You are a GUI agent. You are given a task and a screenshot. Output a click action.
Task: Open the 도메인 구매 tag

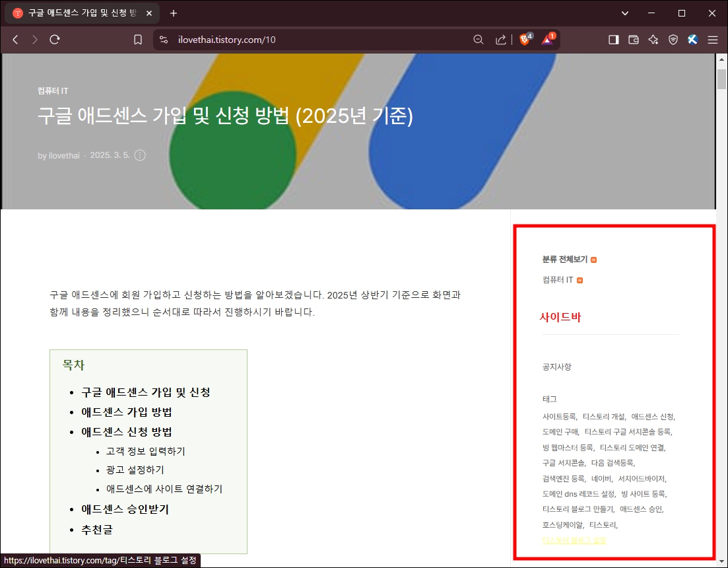coord(560,432)
